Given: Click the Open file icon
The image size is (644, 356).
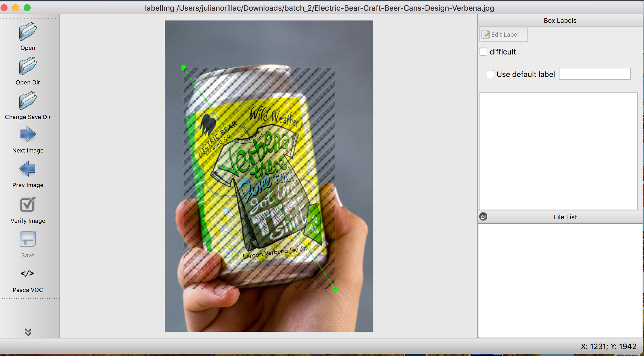Looking at the screenshot, I should pos(28,32).
